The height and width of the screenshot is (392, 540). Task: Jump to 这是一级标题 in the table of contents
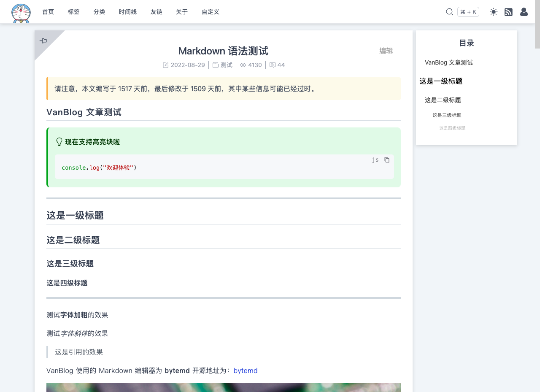(441, 81)
